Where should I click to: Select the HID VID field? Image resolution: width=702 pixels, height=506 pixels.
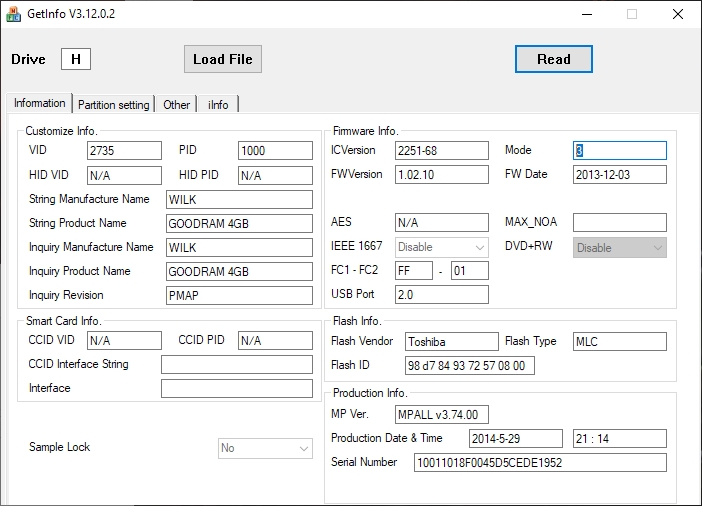pos(124,176)
